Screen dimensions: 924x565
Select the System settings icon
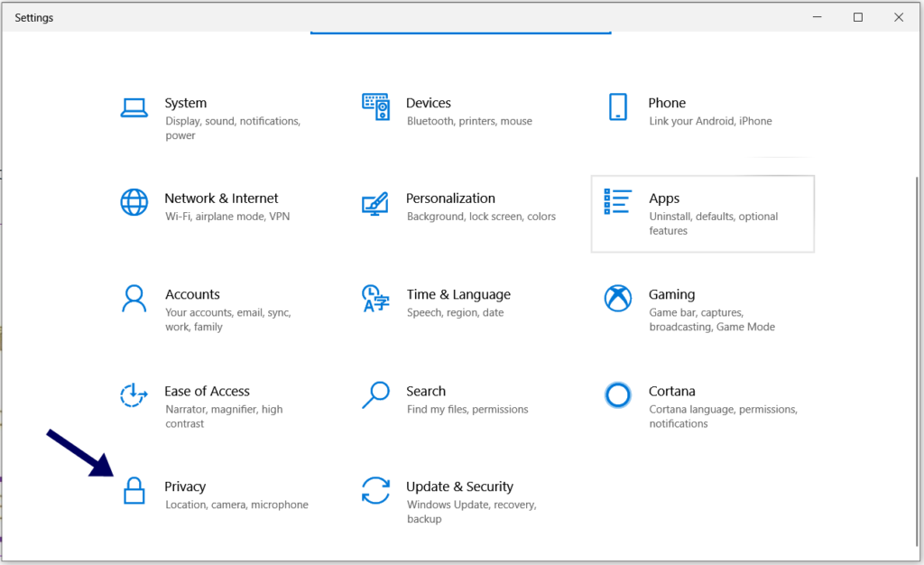(x=134, y=106)
